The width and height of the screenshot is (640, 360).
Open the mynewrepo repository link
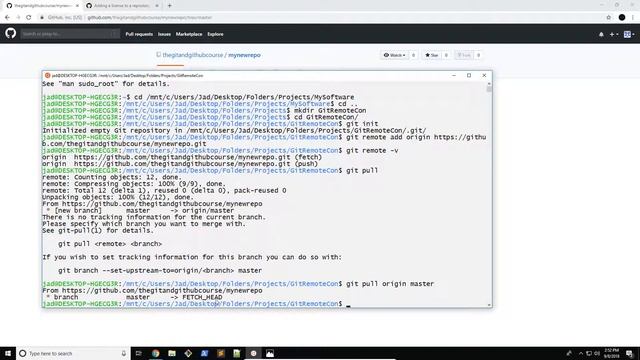point(244,55)
